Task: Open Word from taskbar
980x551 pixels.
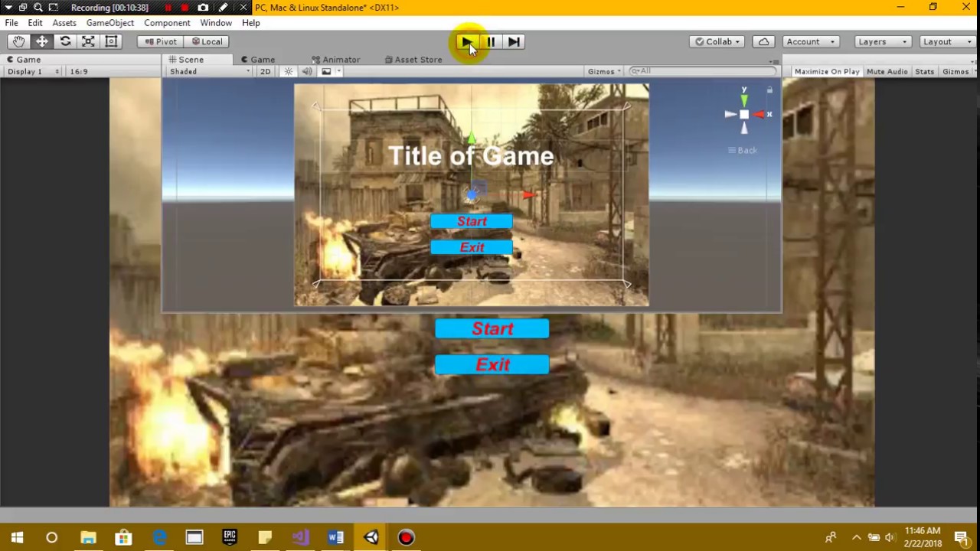Action: click(335, 538)
